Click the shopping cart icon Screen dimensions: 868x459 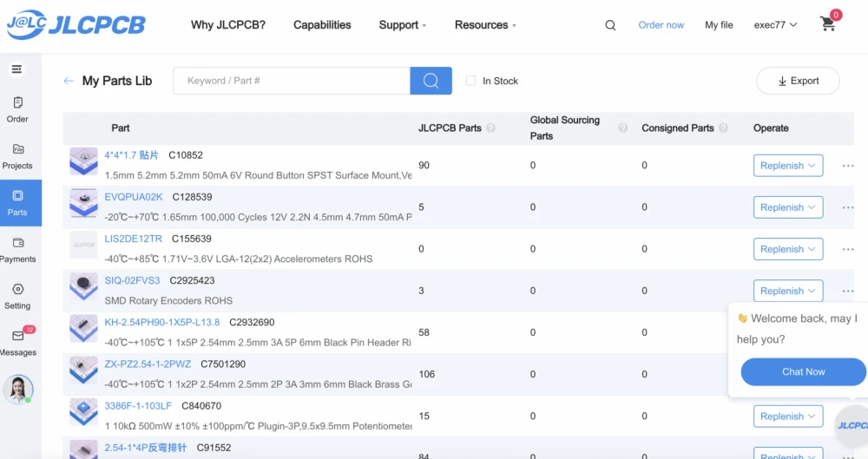[828, 25]
